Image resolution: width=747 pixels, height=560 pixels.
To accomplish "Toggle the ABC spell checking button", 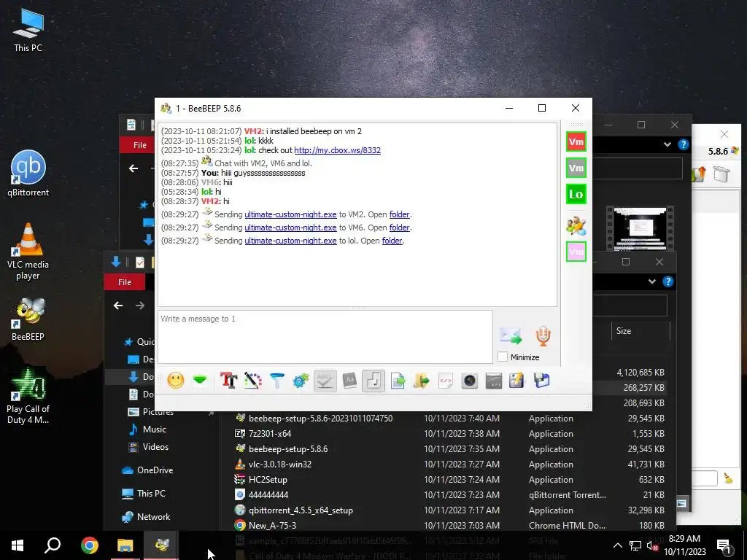I will click(325, 381).
